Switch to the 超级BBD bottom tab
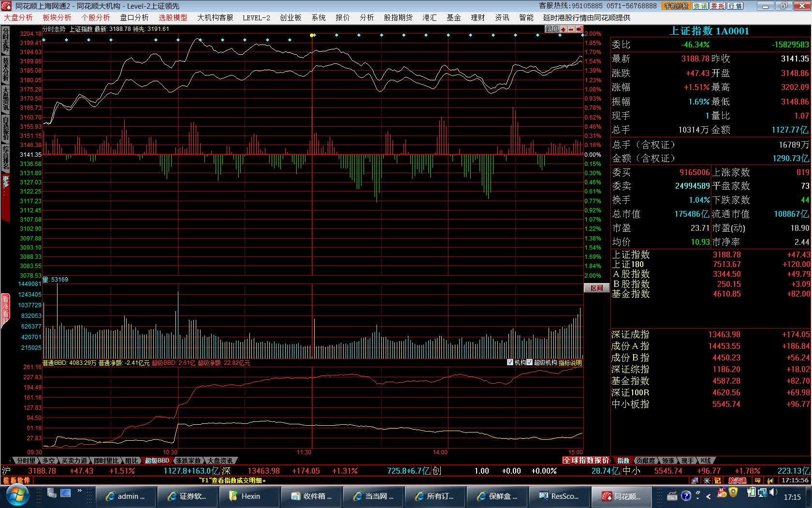 [x=157, y=461]
